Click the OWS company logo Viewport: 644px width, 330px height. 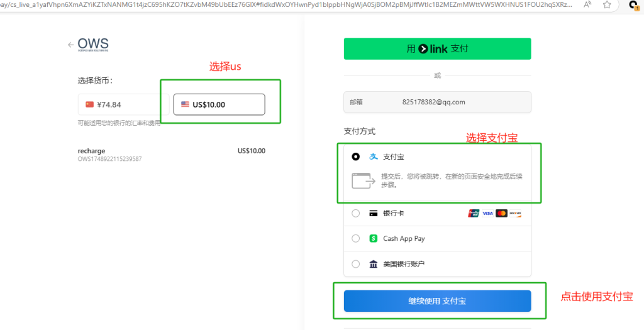point(93,45)
